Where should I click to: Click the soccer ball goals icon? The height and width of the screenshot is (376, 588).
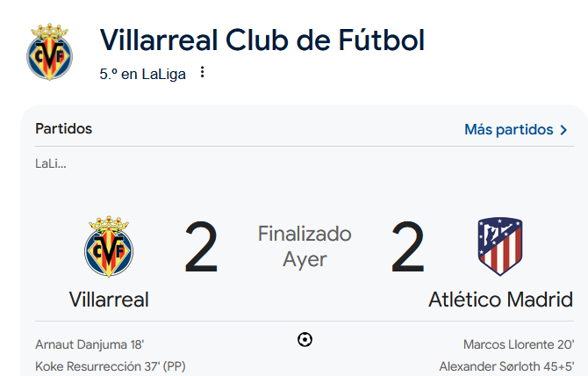pyautogui.click(x=305, y=340)
